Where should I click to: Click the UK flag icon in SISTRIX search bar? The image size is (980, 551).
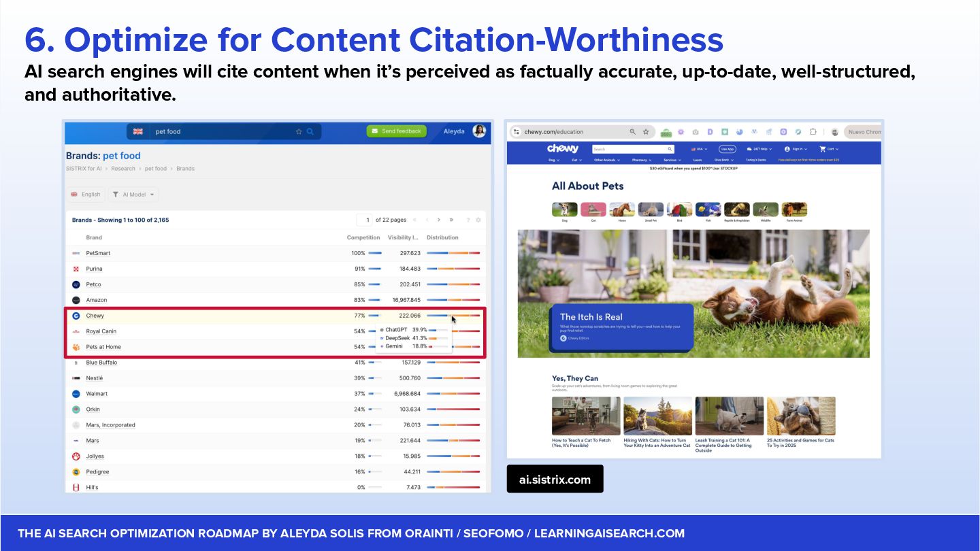pyautogui.click(x=138, y=131)
